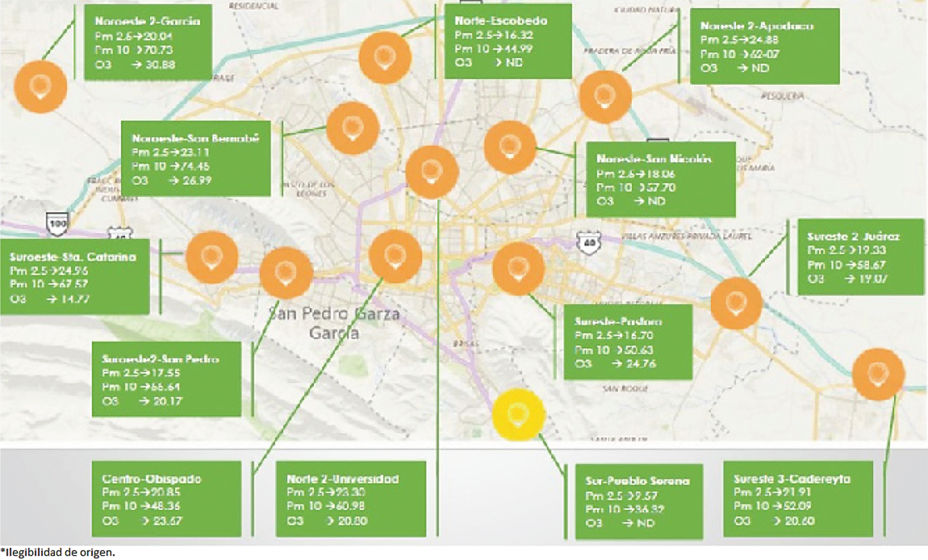The width and height of the screenshot is (928, 560).
Task: Click the Sureste 2 Juárez orange marker
Action: click(736, 303)
